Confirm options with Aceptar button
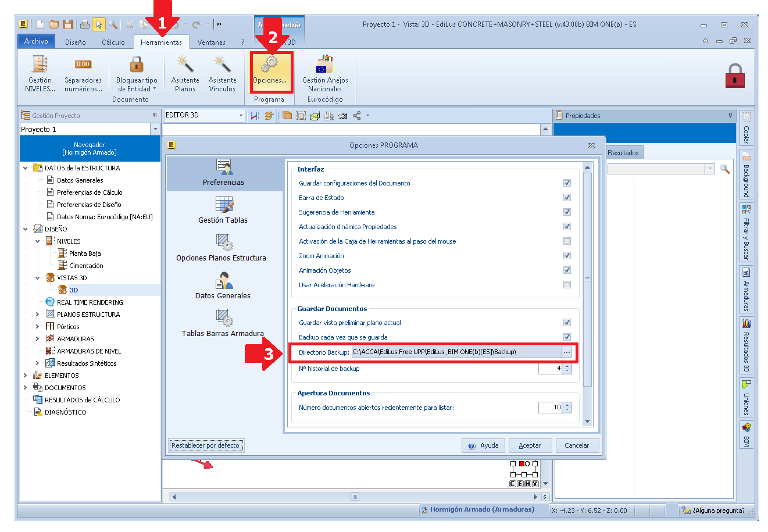768x532 pixels. click(x=530, y=445)
